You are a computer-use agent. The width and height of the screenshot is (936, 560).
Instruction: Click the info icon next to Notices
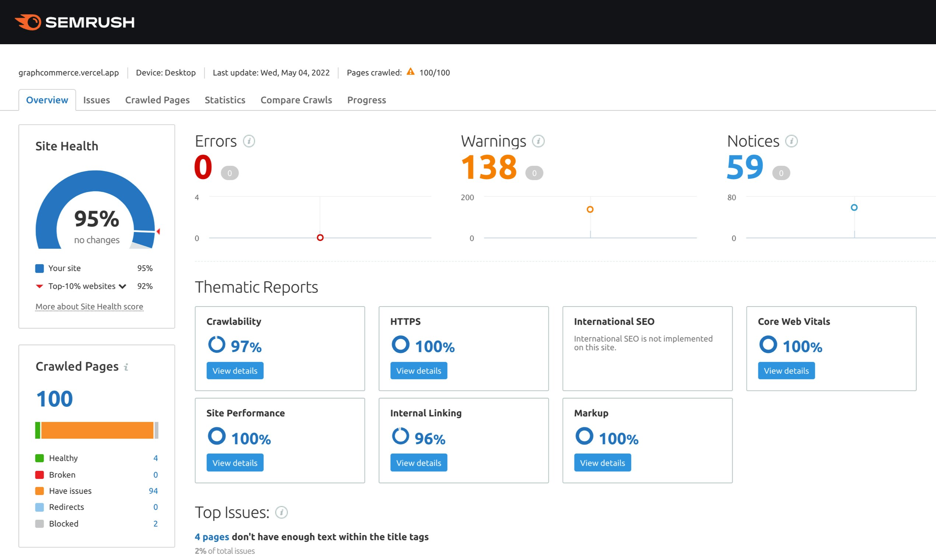(x=791, y=141)
